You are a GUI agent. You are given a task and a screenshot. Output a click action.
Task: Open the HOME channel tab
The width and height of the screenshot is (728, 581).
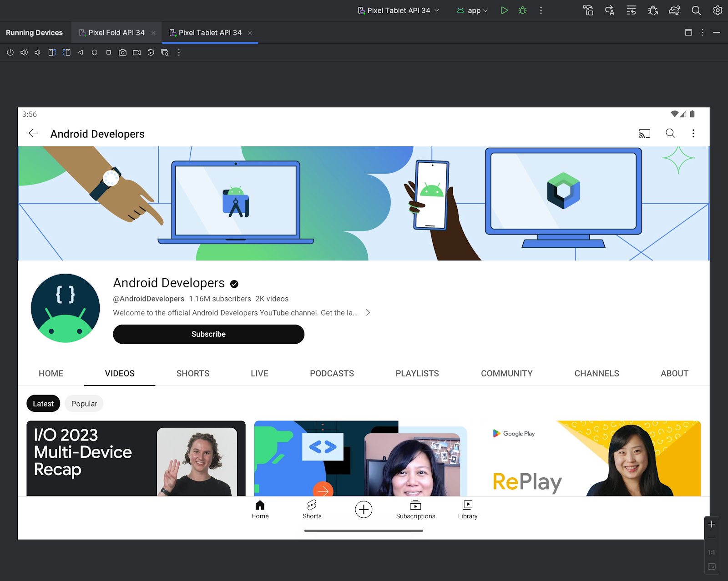[x=51, y=373]
